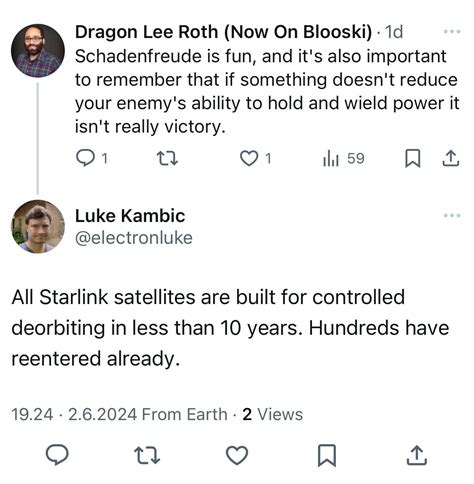
Task: Bookmark Dragon Lee Roth's post
Action: pyautogui.click(x=412, y=158)
